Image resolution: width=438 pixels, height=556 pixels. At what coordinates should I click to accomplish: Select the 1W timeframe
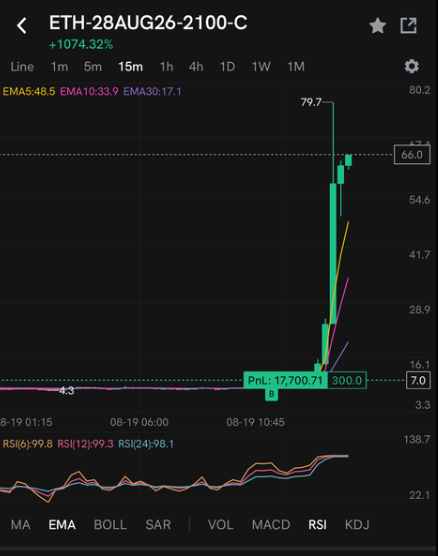point(261,67)
